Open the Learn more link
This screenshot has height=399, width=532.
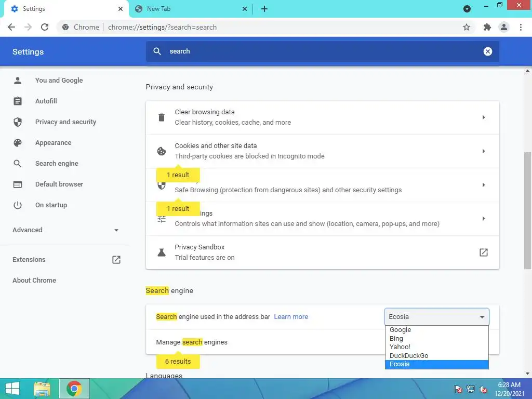291,316
